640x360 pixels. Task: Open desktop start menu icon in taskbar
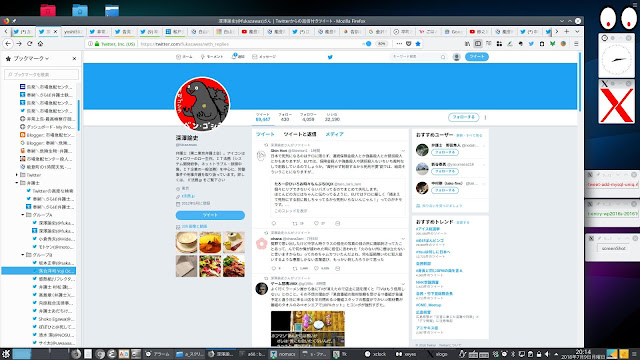6,354
